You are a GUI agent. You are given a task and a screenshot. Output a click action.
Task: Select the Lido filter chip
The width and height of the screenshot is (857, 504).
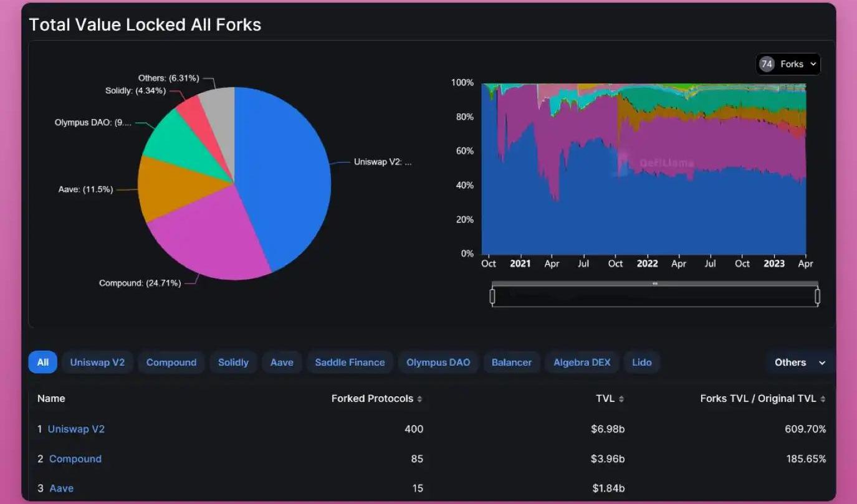click(x=641, y=363)
